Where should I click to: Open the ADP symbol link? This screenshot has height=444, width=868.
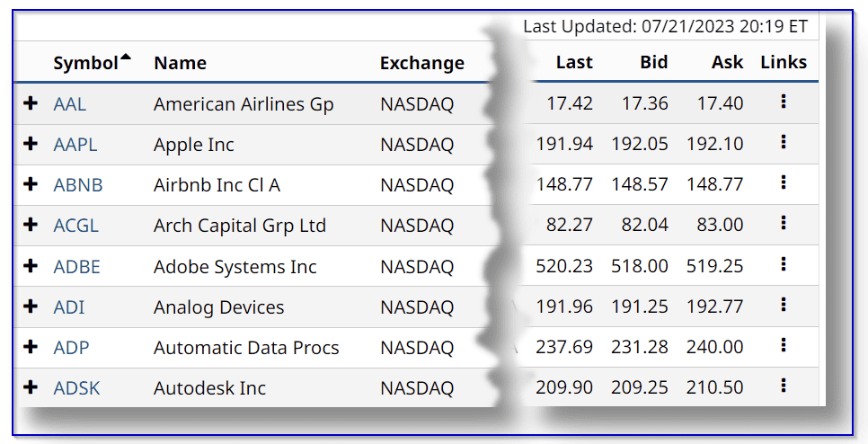(x=71, y=348)
